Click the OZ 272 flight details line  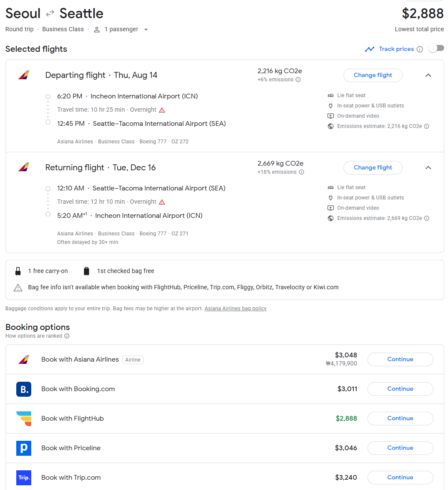click(x=122, y=142)
